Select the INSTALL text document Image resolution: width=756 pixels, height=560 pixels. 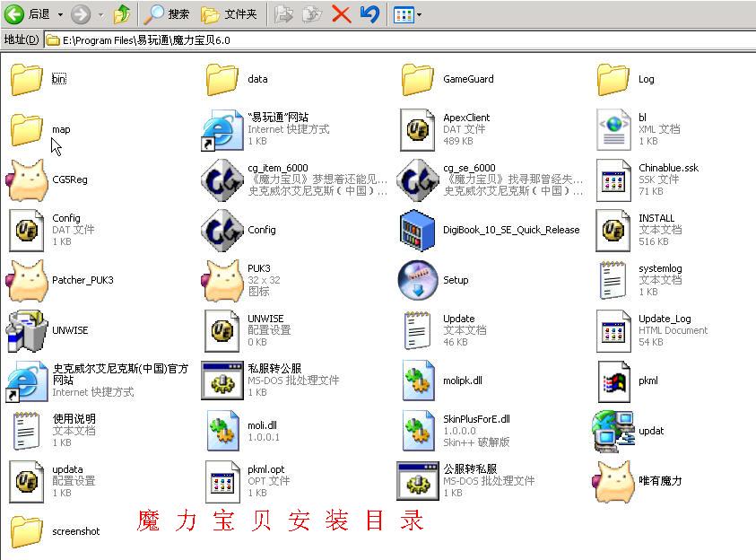click(x=639, y=230)
